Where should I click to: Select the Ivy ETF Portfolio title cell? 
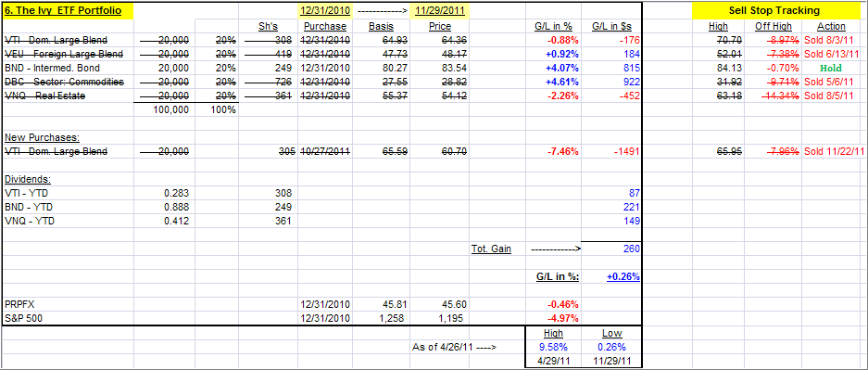pos(69,10)
